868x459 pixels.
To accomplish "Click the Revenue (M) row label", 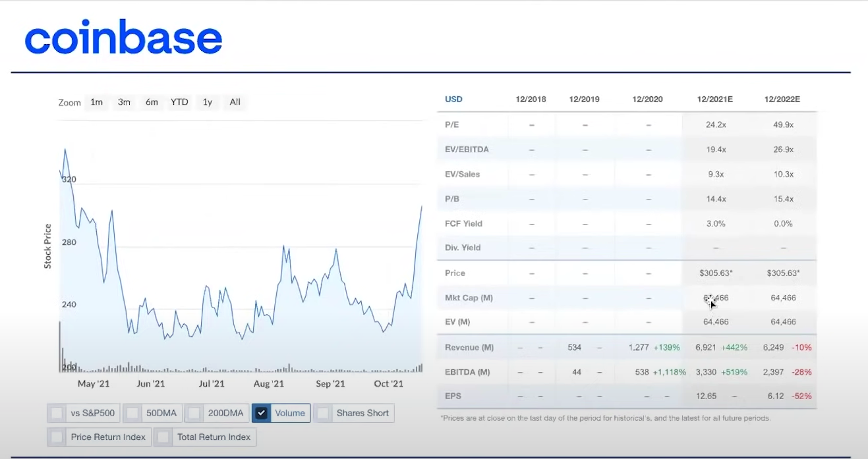I will pos(469,347).
